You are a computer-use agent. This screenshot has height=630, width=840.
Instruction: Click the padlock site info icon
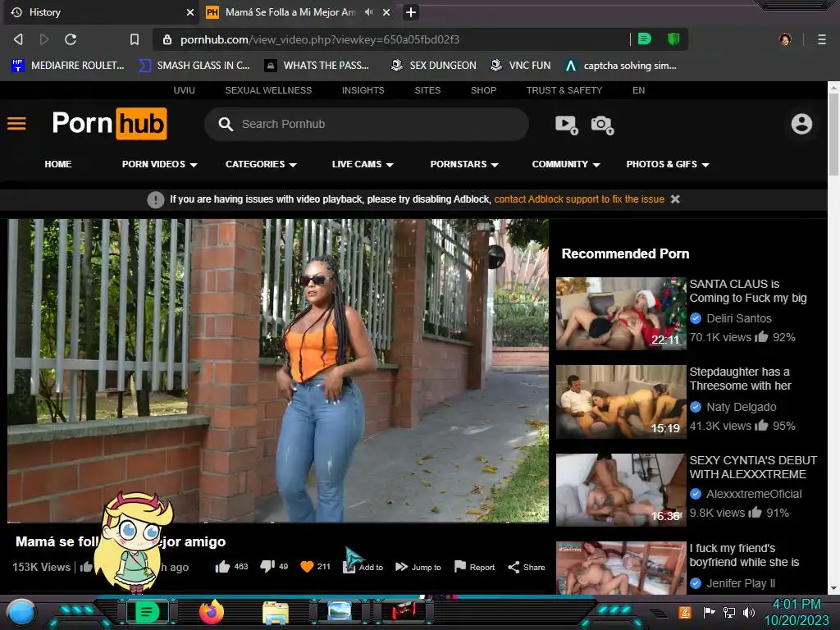(167, 39)
